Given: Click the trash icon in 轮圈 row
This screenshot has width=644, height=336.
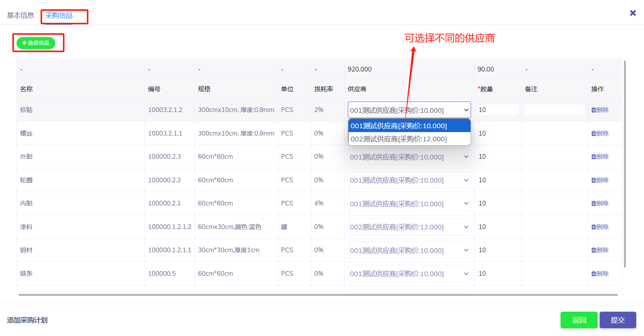Looking at the screenshot, I should point(594,180).
